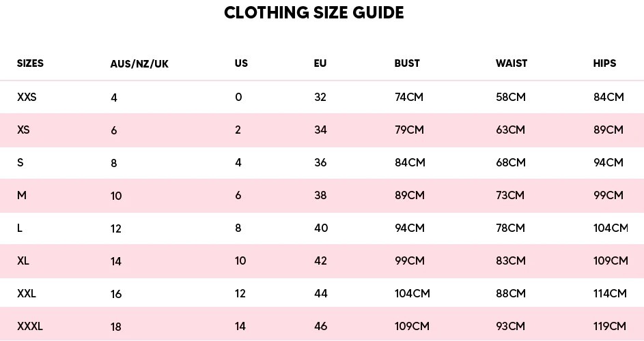This screenshot has height=341, width=644.
Task: Select the XXXL size label
Action: (30, 326)
